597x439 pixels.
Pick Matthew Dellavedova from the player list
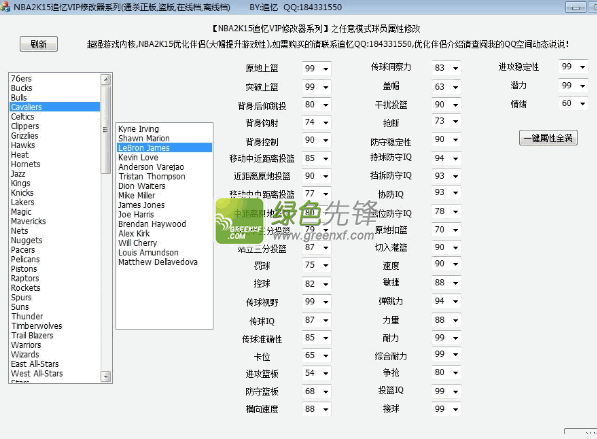(x=164, y=262)
